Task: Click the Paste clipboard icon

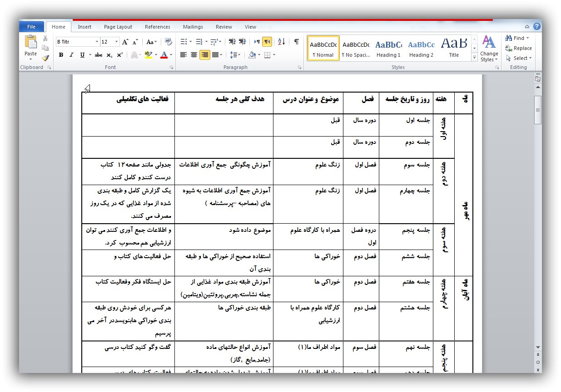Action: (31, 42)
